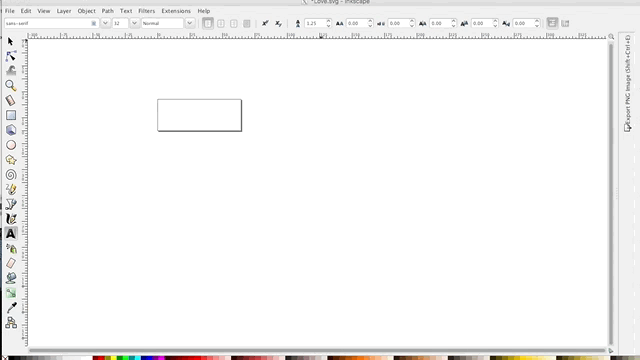
Task: Select the Calligraphy tool
Action: [x=11, y=219]
